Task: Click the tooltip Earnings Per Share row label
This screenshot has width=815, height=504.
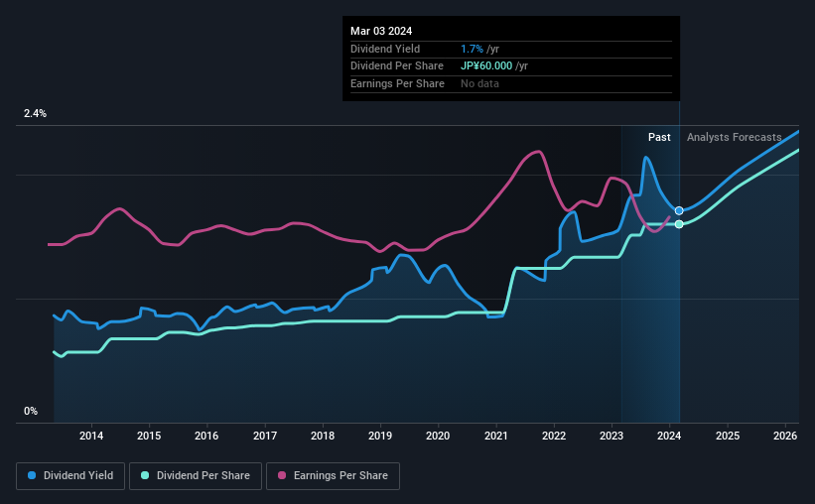Action: (x=397, y=83)
